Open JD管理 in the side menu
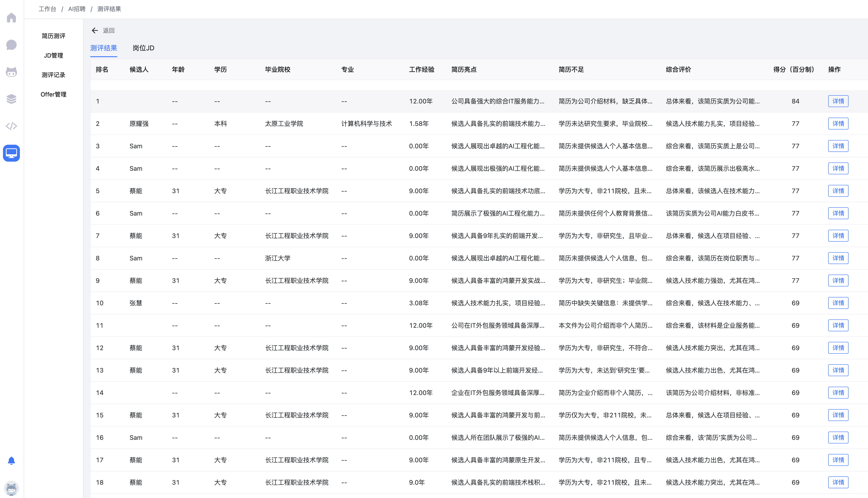 [x=53, y=55]
